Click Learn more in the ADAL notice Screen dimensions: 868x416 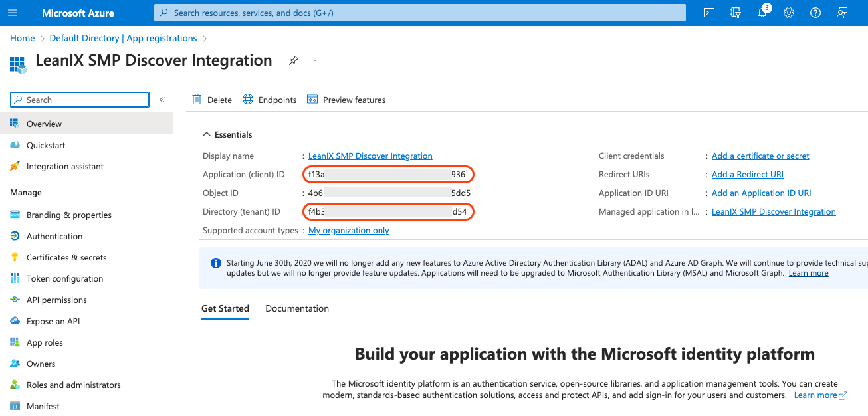click(x=808, y=273)
